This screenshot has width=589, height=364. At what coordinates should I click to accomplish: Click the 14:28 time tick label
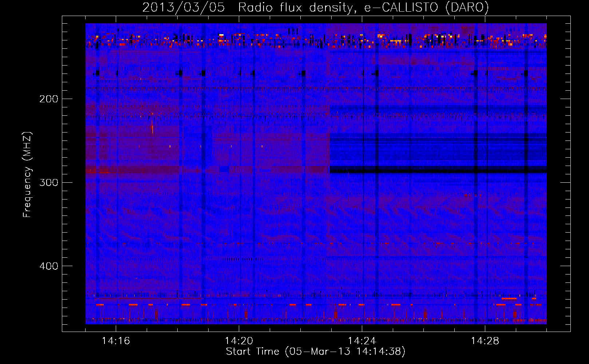pos(485,341)
